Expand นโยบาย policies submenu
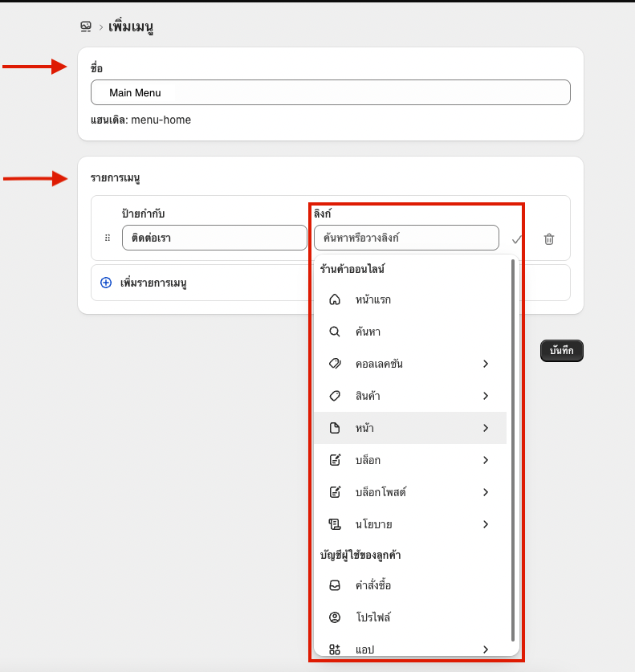The image size is (635, 672). (x=410, y=524)
